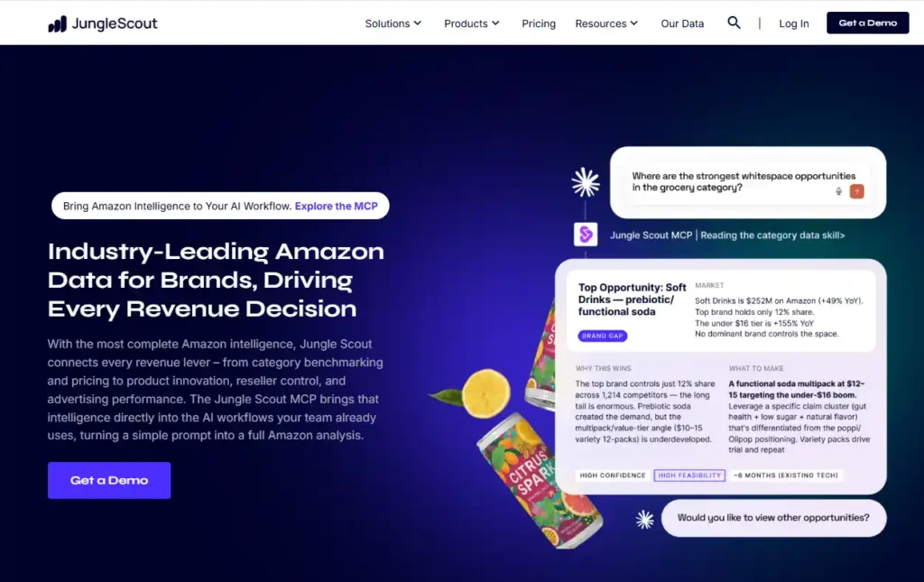The height and width of the screenshot is (582, 924).
Task: Follow the Explore the MCP link
Action: coord(336,206)
